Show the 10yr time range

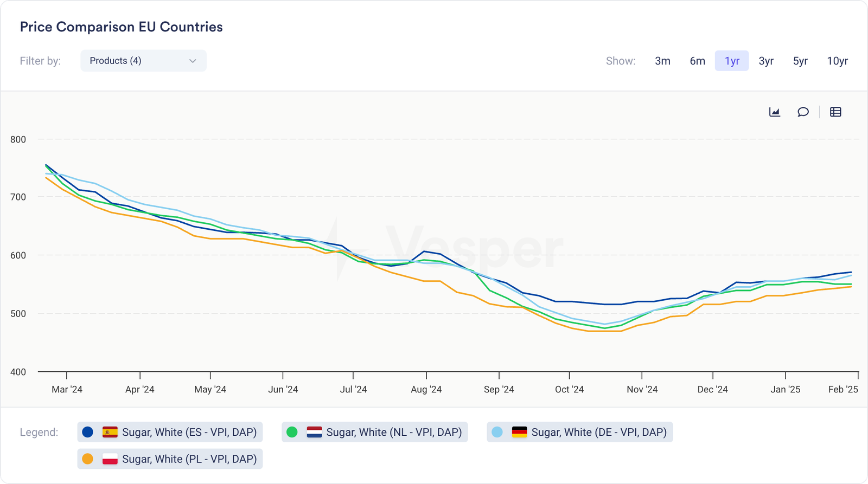837,61
